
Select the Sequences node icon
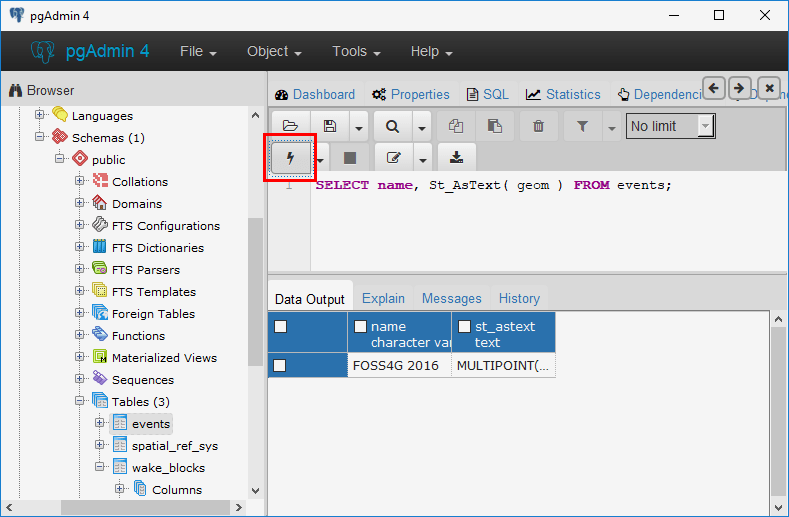click(100, 379)
